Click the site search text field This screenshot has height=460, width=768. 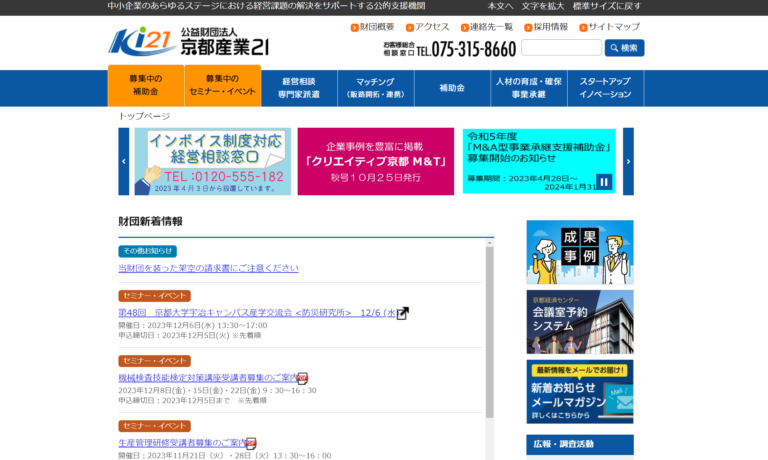tap(561, 48)
